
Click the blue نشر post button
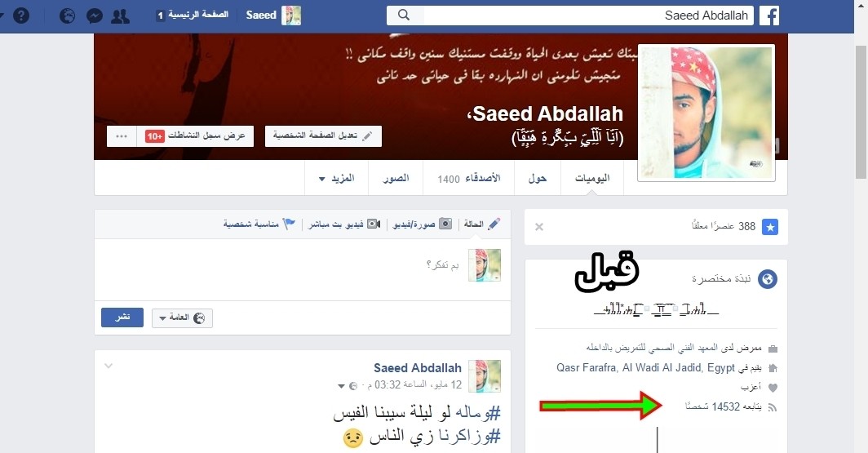tap(122, 318)
